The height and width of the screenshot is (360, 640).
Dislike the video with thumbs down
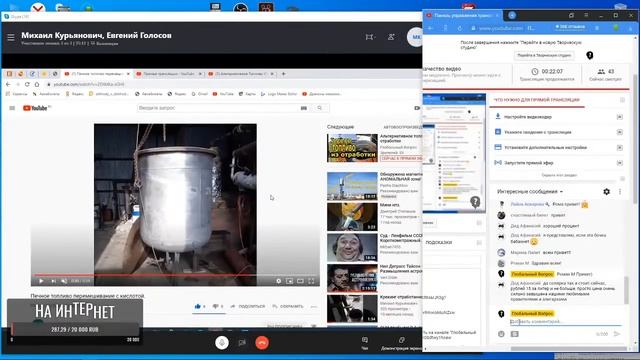click(x=216, y=306)
